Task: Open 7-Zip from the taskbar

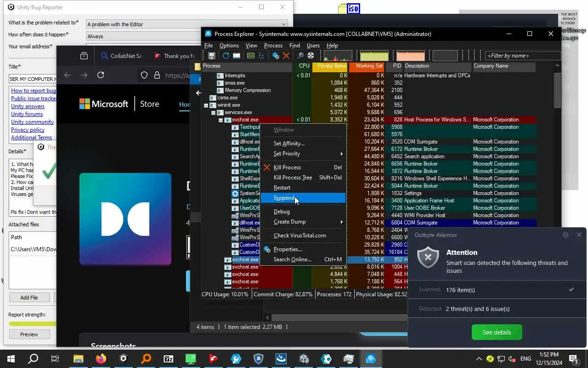Action: [169, 359]
